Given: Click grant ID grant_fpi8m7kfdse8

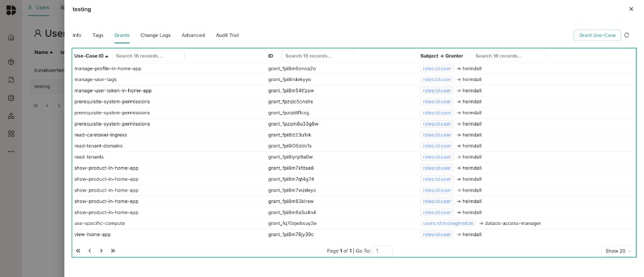Looking at the screenshot, I should [x=291, y=168].
